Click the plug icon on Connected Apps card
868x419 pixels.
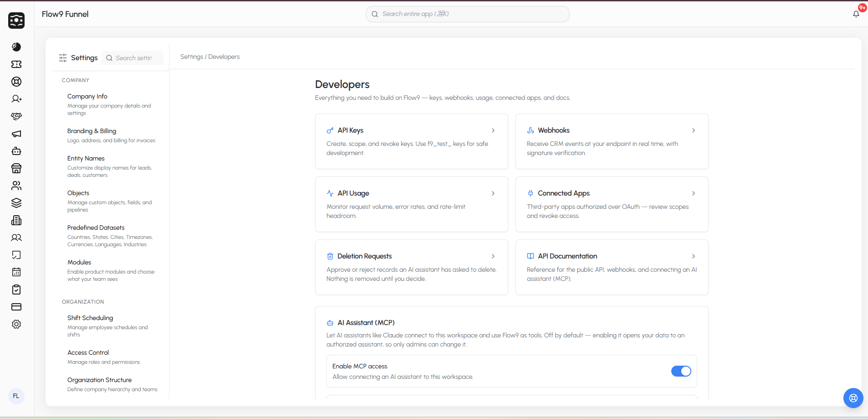(x=531, y=193)
